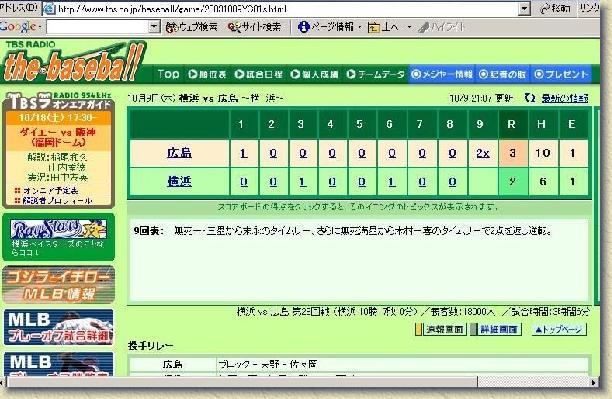Open the オンエア予定表 sidebar link
This screenshot has width=612, height=399.
coord(50,191)
